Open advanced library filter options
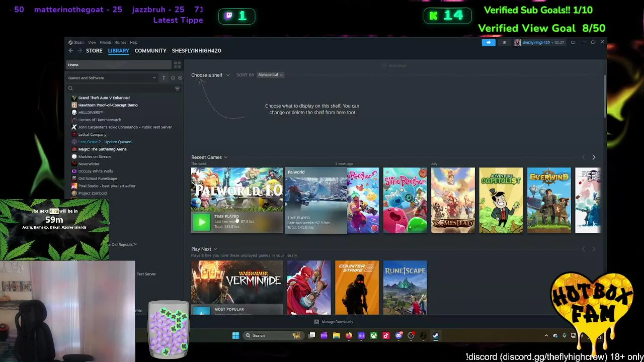Screen dimensions: 644x362 click(x=177, y=88)
